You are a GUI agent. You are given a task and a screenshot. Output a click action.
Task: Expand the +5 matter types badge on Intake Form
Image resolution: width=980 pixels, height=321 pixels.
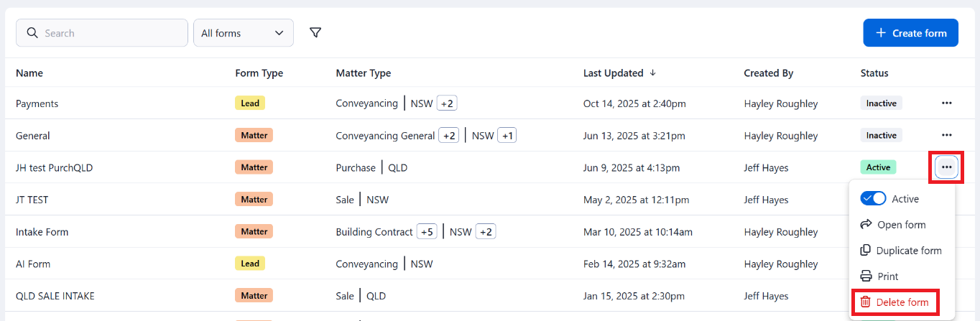[428, 232]
